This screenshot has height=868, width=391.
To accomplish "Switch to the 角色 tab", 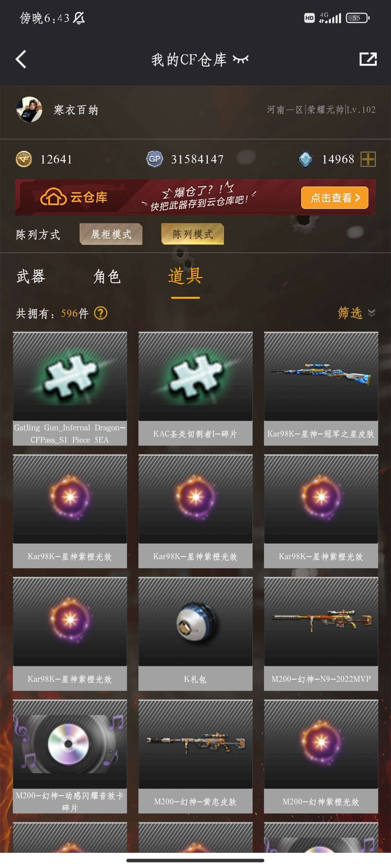I will pyautogui.click(x=107, y=277).
